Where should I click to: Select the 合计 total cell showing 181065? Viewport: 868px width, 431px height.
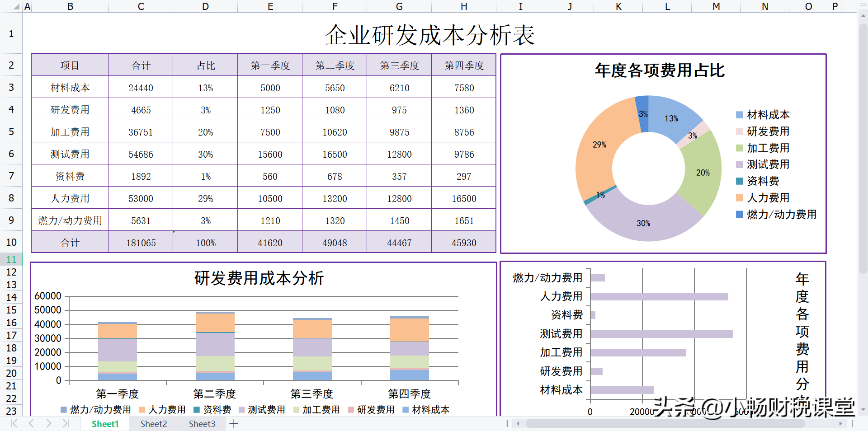tap(140, 242)
